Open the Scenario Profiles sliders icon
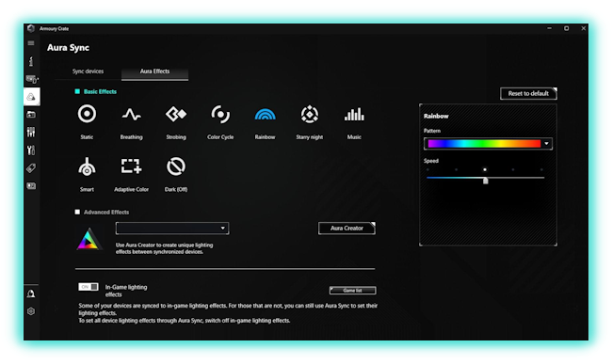 pos(31,132)
